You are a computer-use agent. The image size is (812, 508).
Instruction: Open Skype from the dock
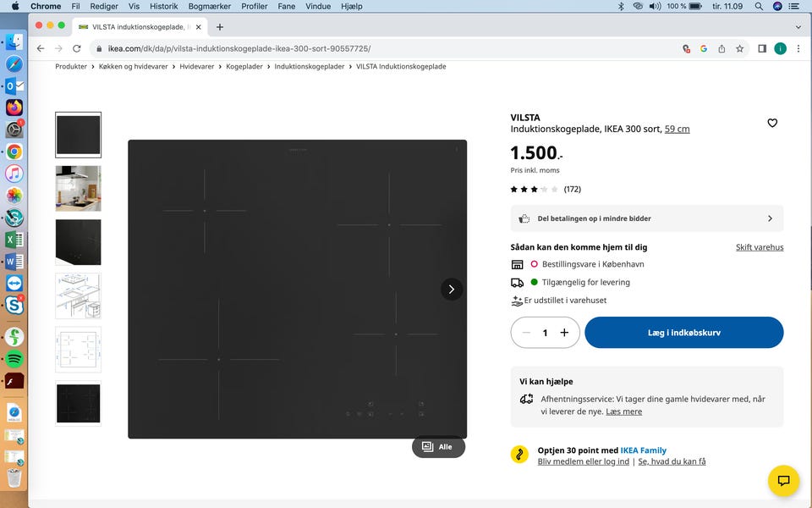(14, 306)
